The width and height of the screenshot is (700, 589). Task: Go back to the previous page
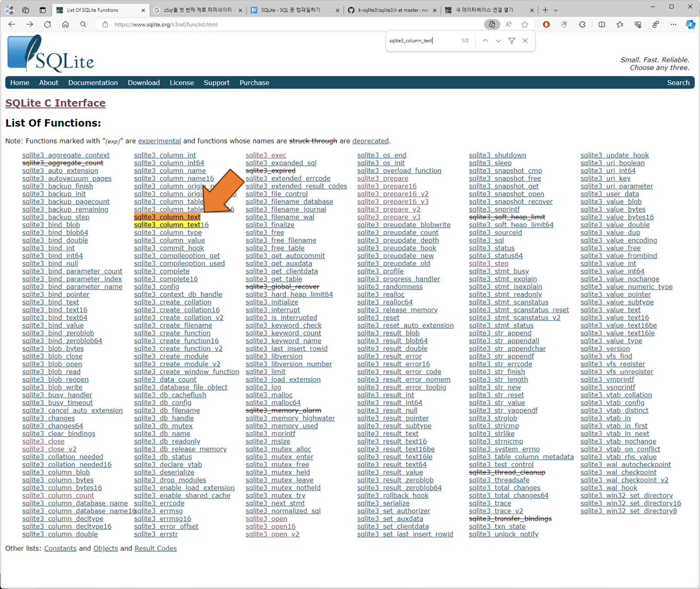(12, 25)
